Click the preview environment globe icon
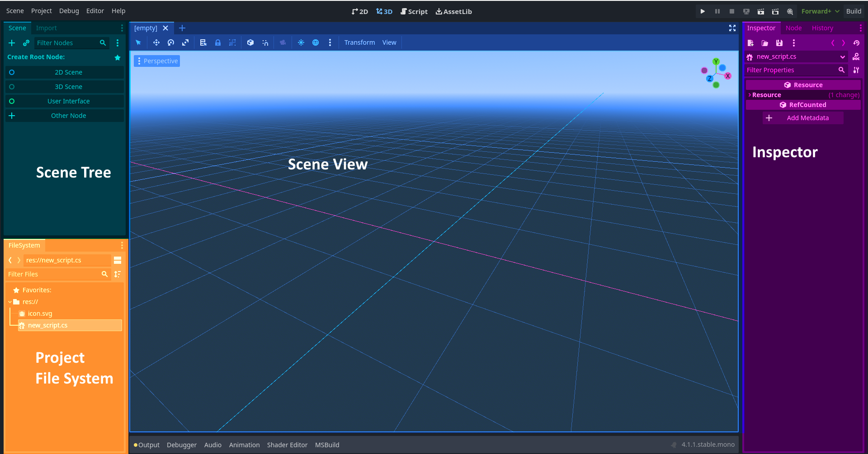 [x=316, y=42]
